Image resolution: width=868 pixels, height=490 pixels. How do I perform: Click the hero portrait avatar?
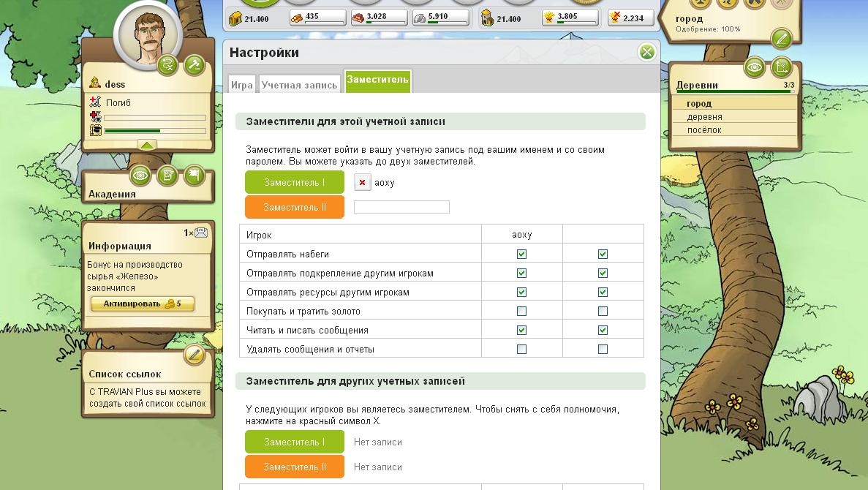click(146, 34)
